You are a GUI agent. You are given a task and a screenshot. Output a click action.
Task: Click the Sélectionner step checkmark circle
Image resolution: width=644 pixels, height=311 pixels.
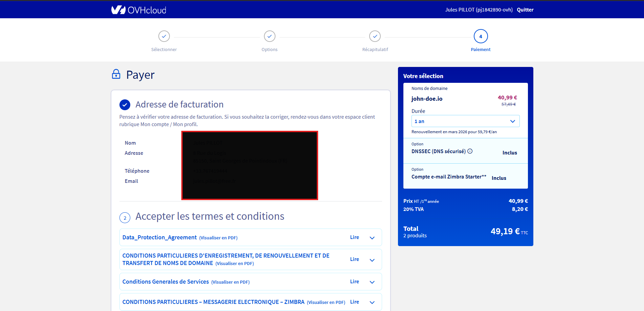pos(164,36)
